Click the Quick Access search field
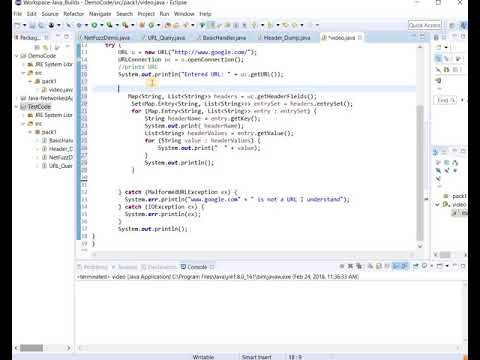The height and width of the screenshot is (360, 480). pyautogui.click(x=424, y=25)
